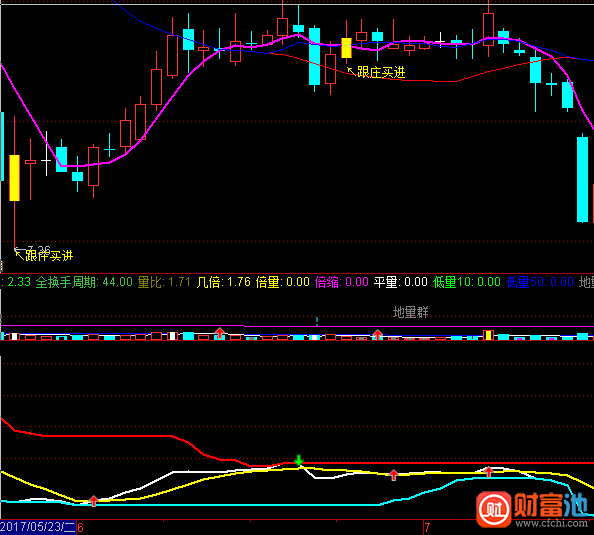Click the first red up arrow on indicator lines
The height and width of the screenshot is (535, 594).
coord(94,501)
